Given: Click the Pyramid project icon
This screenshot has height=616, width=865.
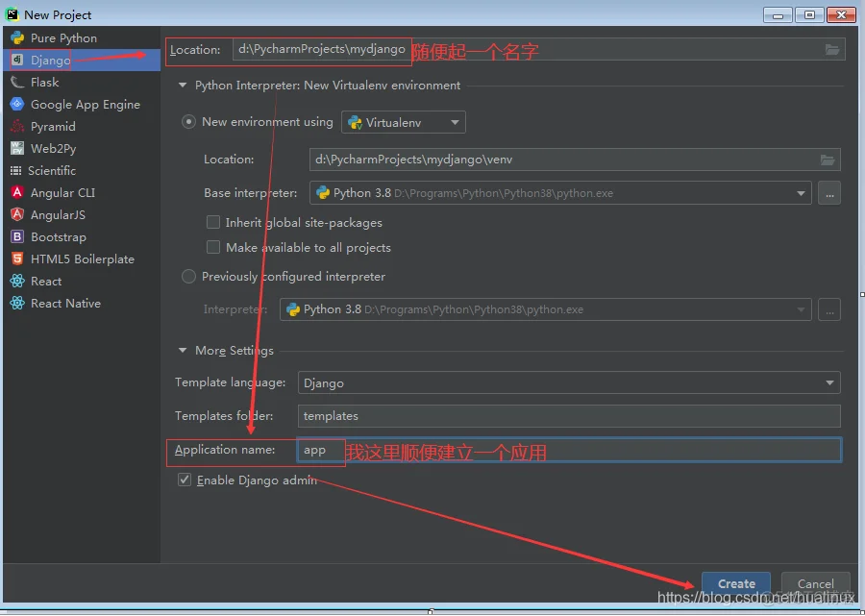Looking at the screenshot, I should (17, 126).
